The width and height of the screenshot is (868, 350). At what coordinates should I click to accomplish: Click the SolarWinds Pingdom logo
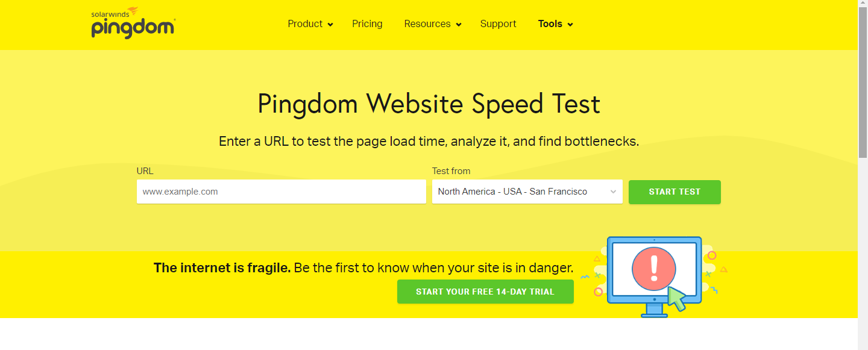pyautogui.click(x=133, y=23)
